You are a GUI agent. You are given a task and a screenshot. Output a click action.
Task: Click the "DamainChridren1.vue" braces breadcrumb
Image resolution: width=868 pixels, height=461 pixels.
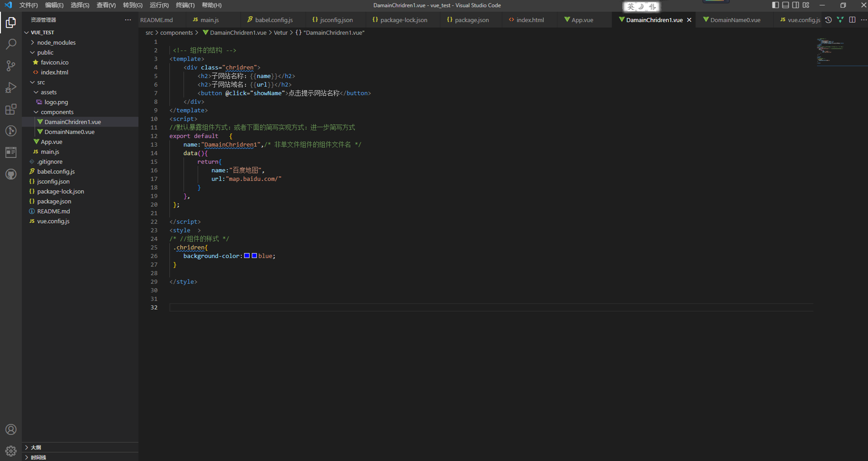[330, 33]
